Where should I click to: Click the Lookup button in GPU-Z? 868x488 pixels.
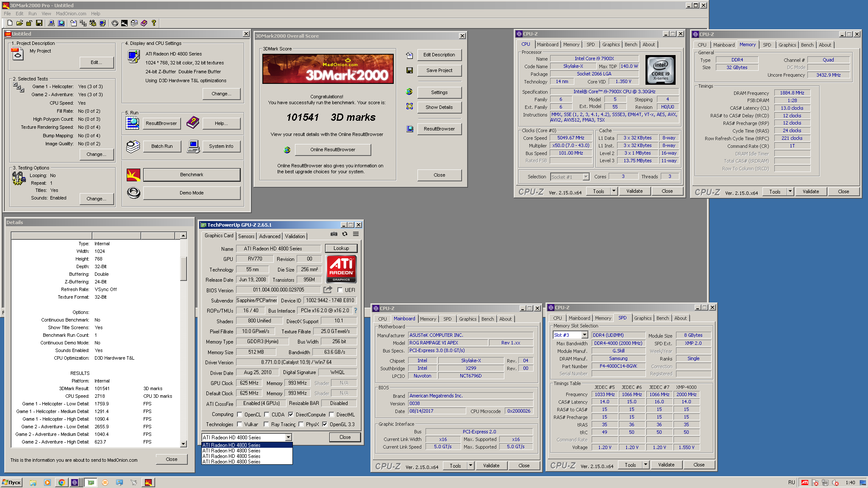[341, 248]
